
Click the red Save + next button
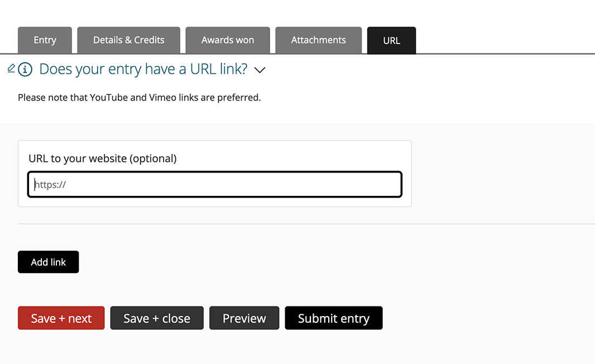pyautogui.click(x=61, y=318)
